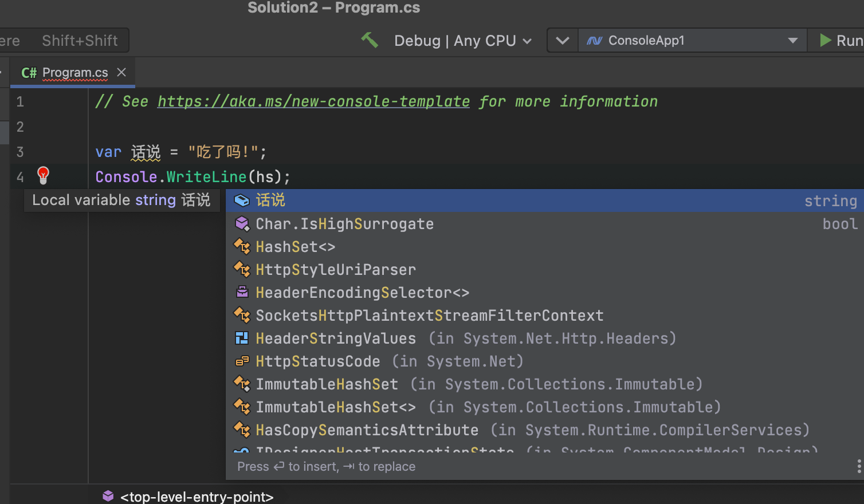Open the Debug | Any CPU configuration dropdown
This screenshot has height=504, width=864.
pos(463,41)
